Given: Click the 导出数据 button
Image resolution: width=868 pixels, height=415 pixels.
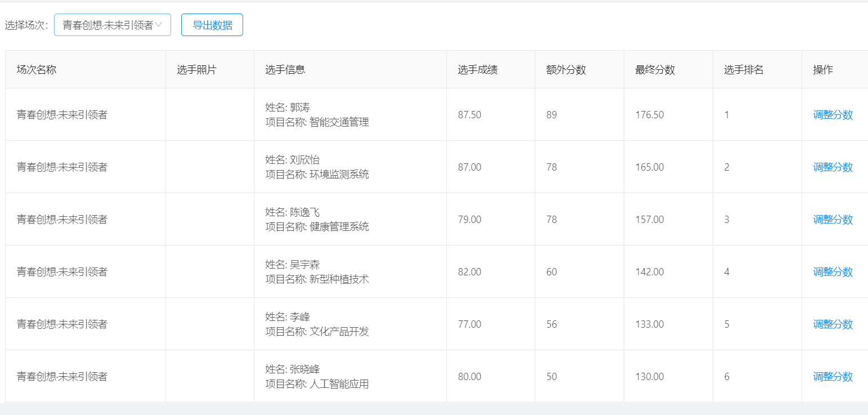Looking at the screenshot, I should [x=212, y=25].
